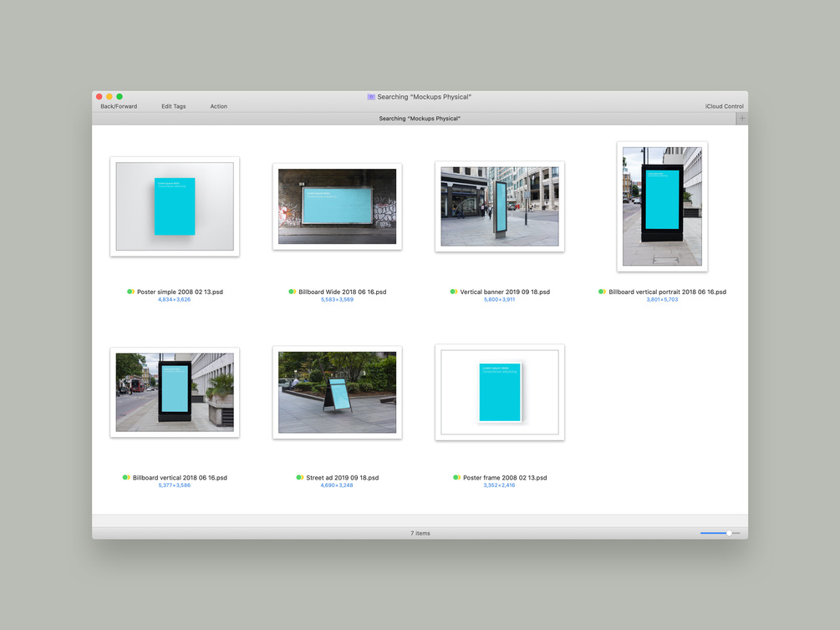Click dimensions 3,801×5,703 text
This screenshot has width=840, height=630.
[662, 299]
